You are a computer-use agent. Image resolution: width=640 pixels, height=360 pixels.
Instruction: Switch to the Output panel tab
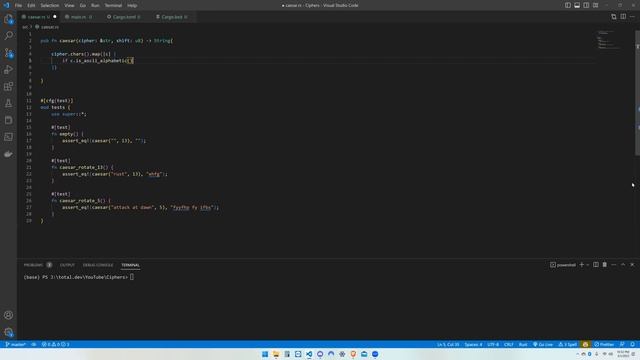(67, 265)
